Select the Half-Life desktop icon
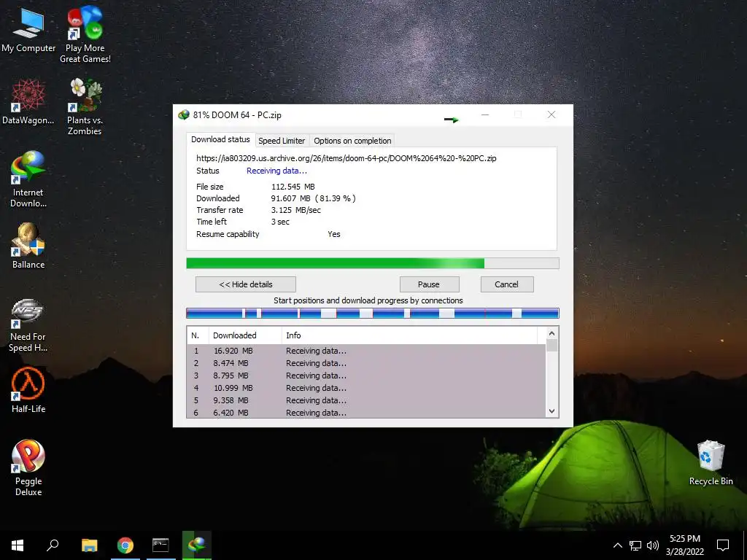Screen dimensions: 747x560 28,390
